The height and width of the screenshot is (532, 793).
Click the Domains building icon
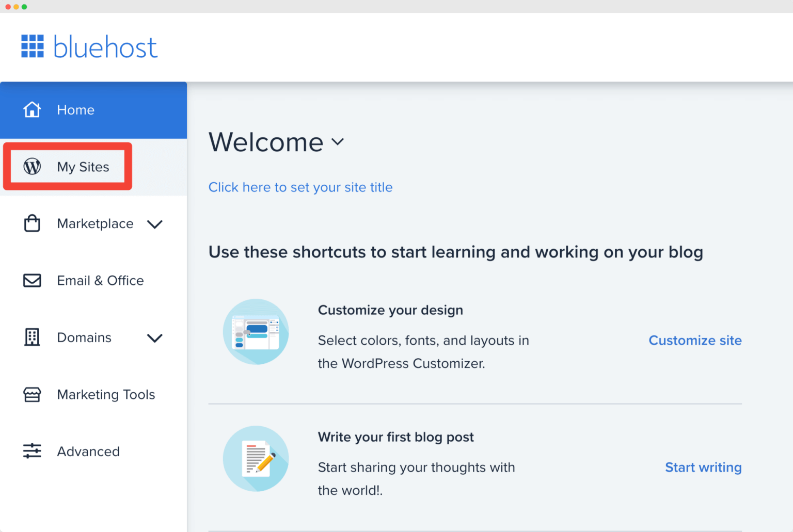tap(32, 337)
